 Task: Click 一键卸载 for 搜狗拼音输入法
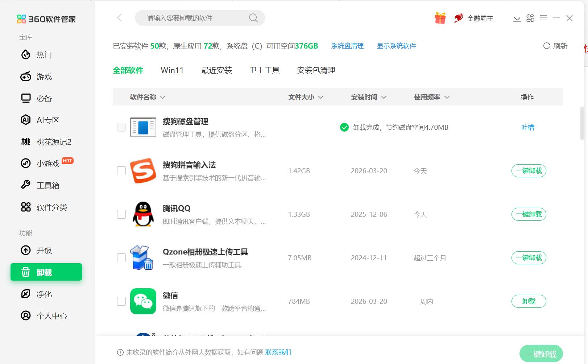click(529, 171)
